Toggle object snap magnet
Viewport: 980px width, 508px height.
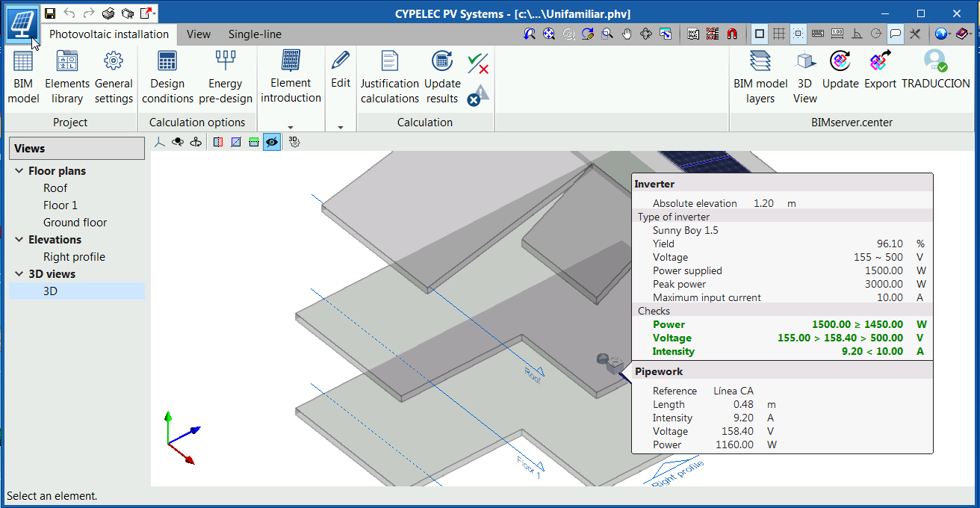tap(732, 34)
